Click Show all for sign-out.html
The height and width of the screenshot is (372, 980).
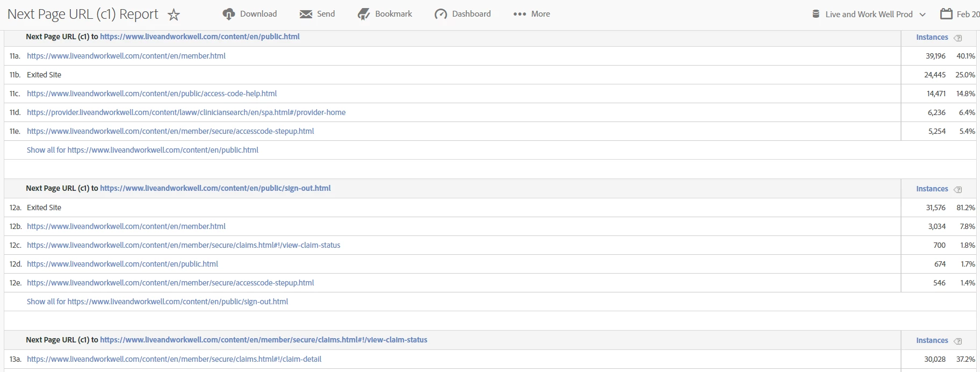pos(157,302)
